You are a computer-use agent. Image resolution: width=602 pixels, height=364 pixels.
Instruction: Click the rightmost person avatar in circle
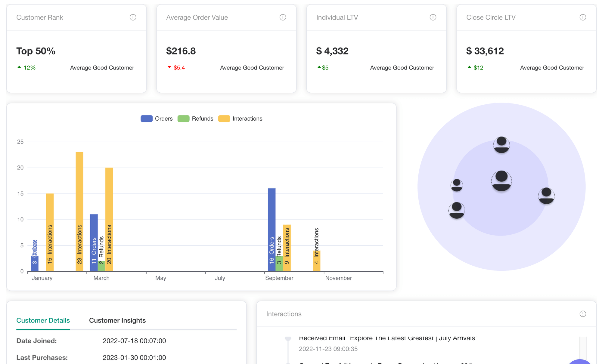point(546,196)
